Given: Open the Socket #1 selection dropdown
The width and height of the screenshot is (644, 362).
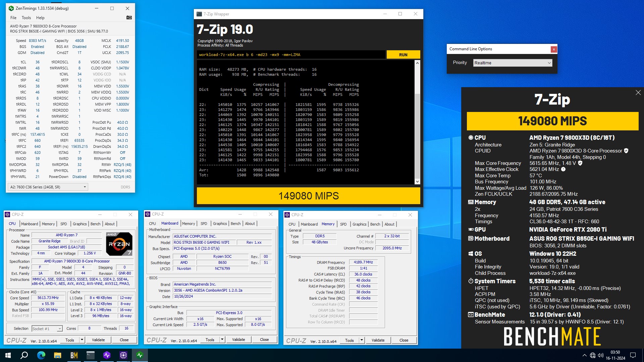Looking at the screenshot, I should tap(47, 329).
